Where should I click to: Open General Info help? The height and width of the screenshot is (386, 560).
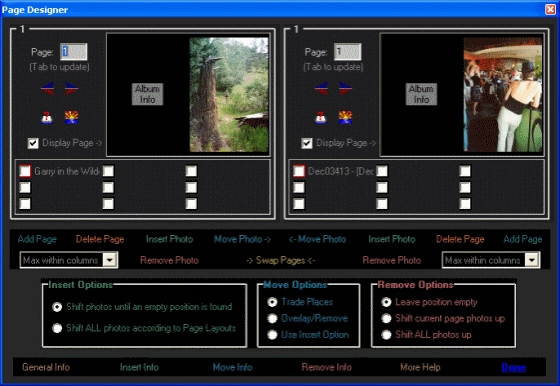coord(46,367)
